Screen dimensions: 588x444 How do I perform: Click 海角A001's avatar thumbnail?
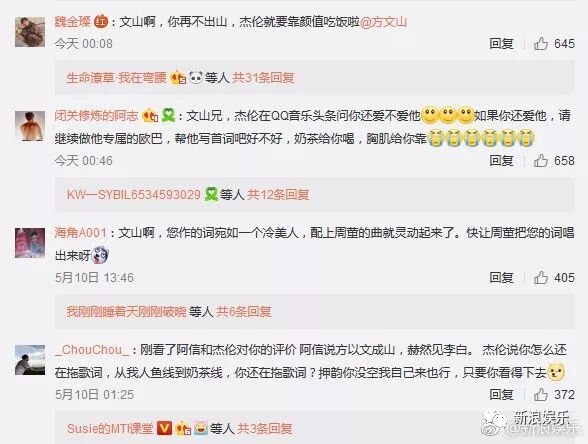30,243
